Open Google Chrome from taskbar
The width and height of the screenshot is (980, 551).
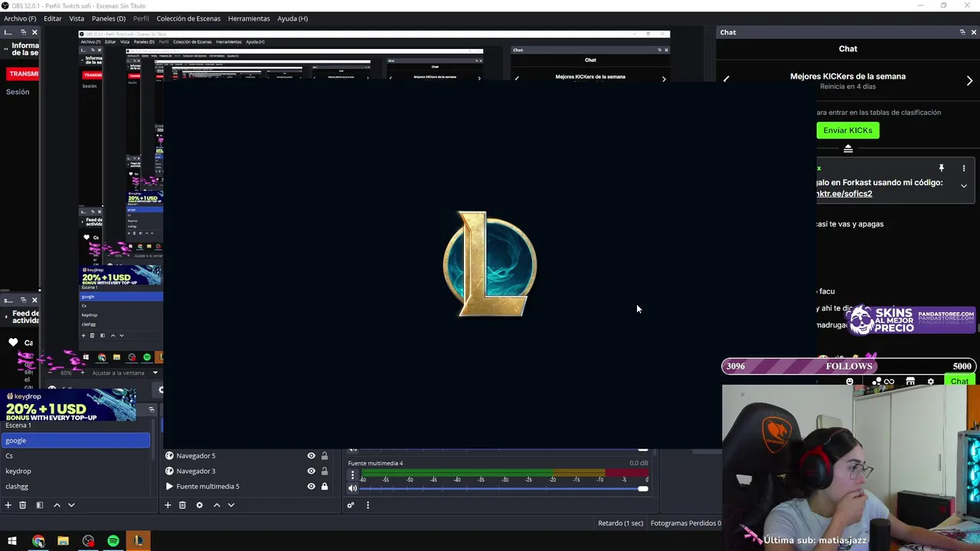tap(38, 541)
